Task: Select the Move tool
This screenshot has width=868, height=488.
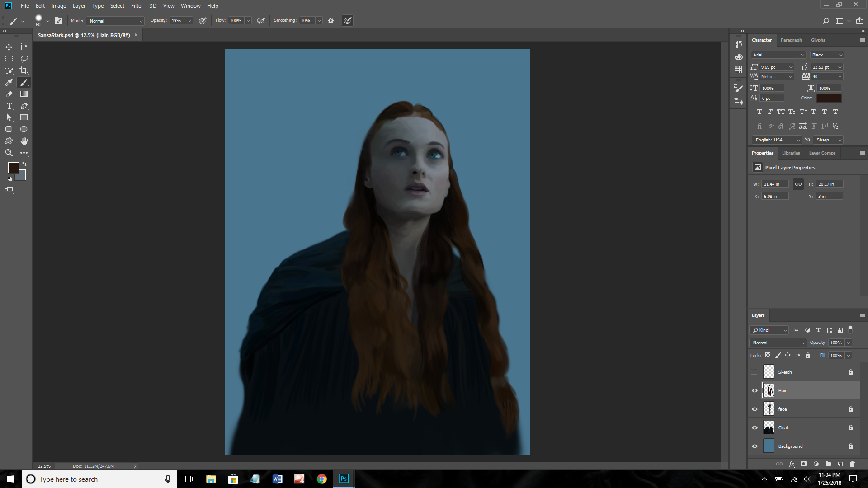Action: [x=9, y=47]
